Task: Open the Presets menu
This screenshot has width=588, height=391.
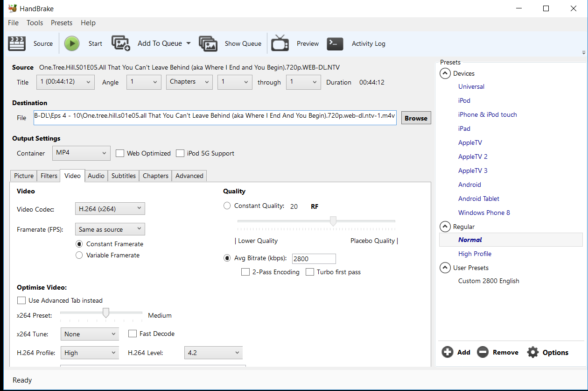Action: [x=62, y=22]
